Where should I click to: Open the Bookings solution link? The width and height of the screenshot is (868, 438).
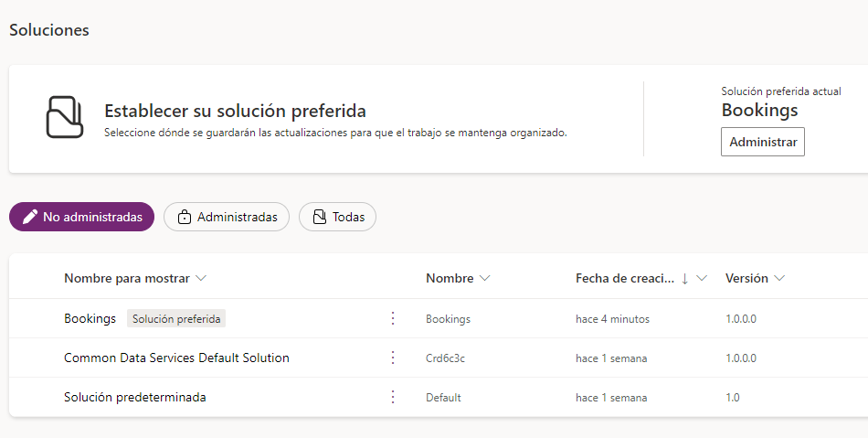coord(90,318)
